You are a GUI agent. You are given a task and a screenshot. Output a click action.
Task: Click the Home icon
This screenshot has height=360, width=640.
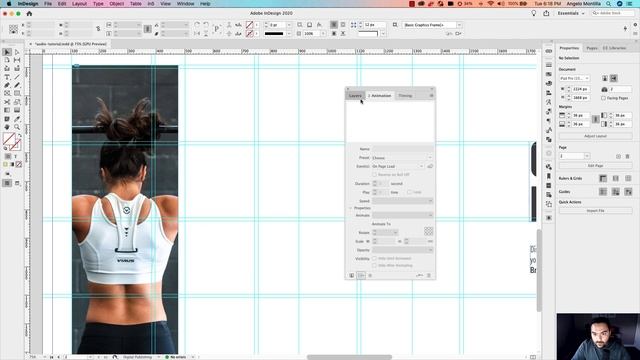coord(29,13)
